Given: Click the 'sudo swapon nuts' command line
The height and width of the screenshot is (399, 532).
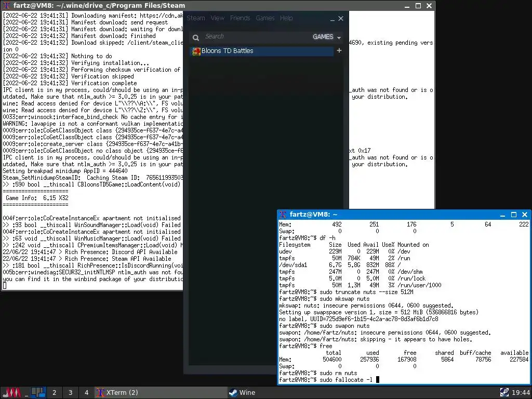Looking at the screenshot, I should point(324,326).
